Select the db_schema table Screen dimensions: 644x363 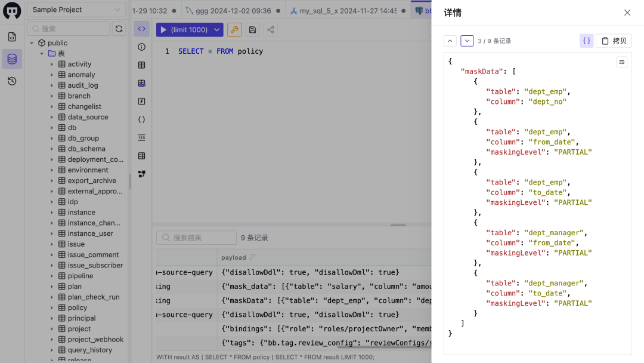[86, 149]
